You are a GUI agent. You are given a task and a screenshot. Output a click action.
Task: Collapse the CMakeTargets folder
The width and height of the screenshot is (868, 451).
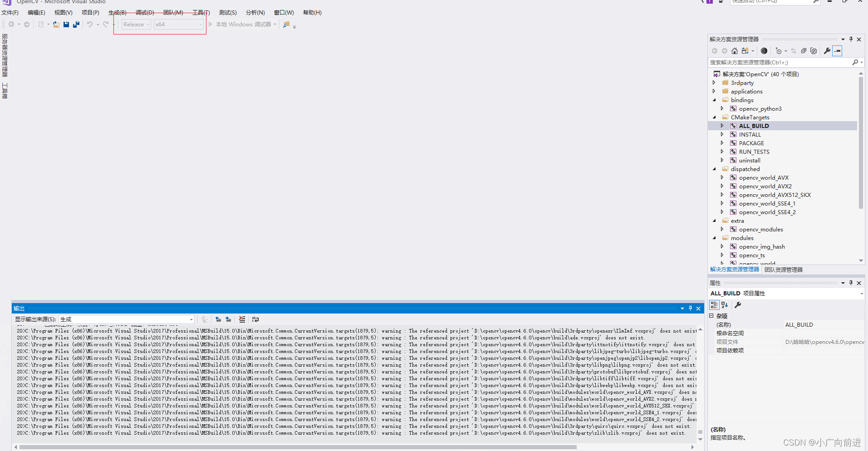click(714, 117)
